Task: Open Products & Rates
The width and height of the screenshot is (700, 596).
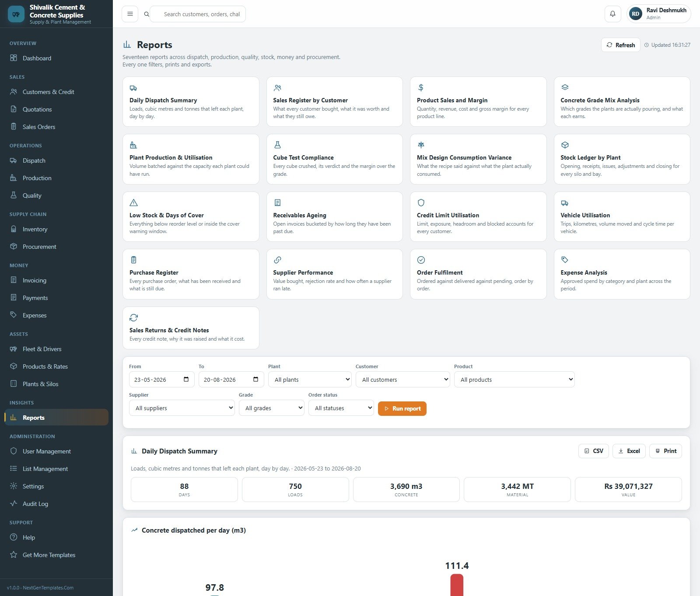Action: click(x=56, y=366)
